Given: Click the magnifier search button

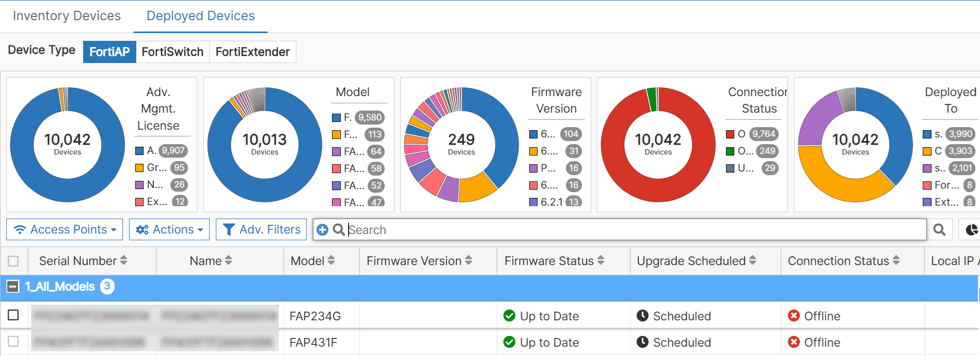Looking at the screenshot, I should pyautogui.click(x=939, y=229).
